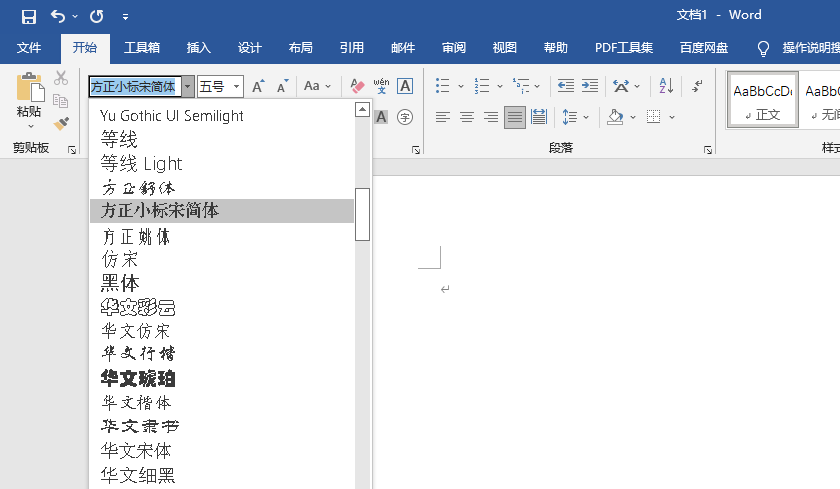Viewport: 840px width, 489px height.
Task: Open the font dialog launcher
Action: tap(416, 151)
